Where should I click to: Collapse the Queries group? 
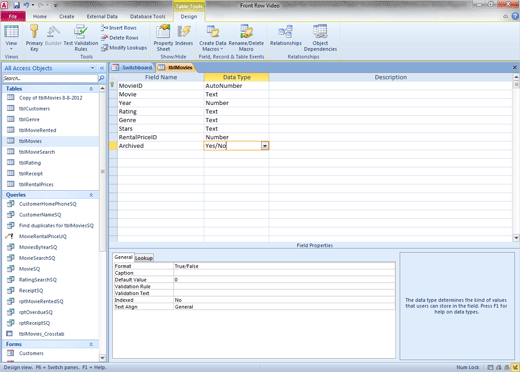[91, 195]
